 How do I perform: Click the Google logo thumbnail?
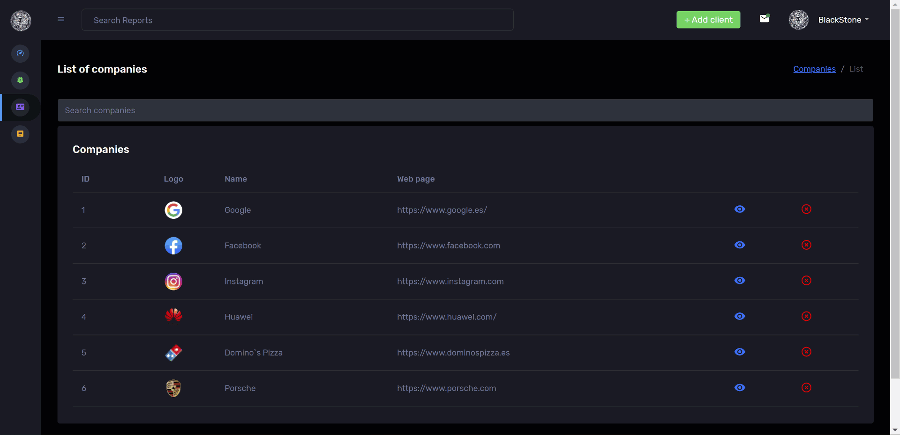point(173,210)
